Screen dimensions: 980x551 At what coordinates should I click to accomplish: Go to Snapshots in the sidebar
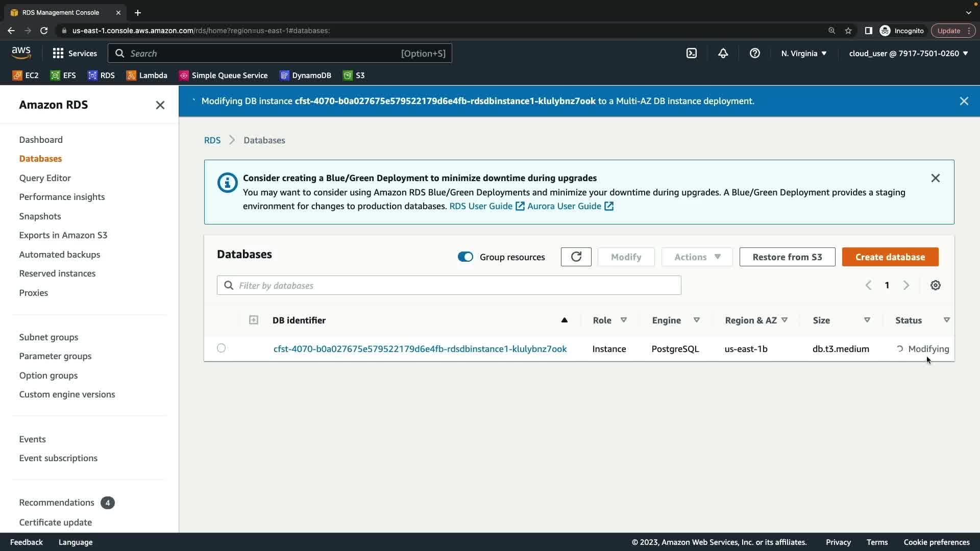coord(40,216)
